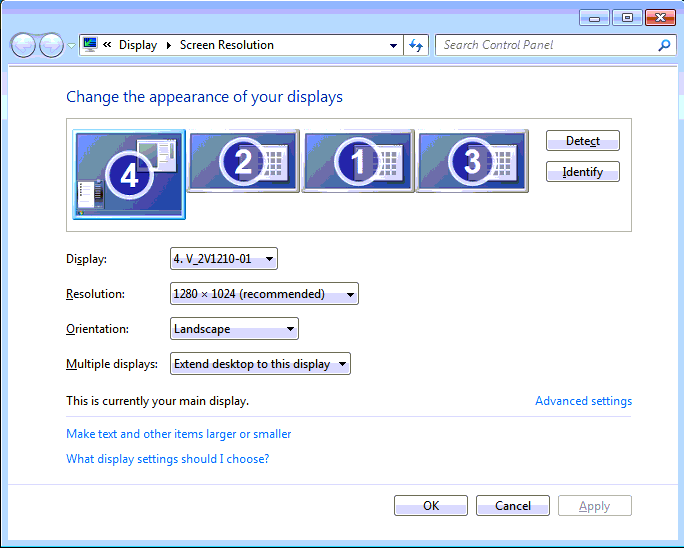Click the 'Display:' label
This screenshot has width=684, height=548.
click(86, 259)
